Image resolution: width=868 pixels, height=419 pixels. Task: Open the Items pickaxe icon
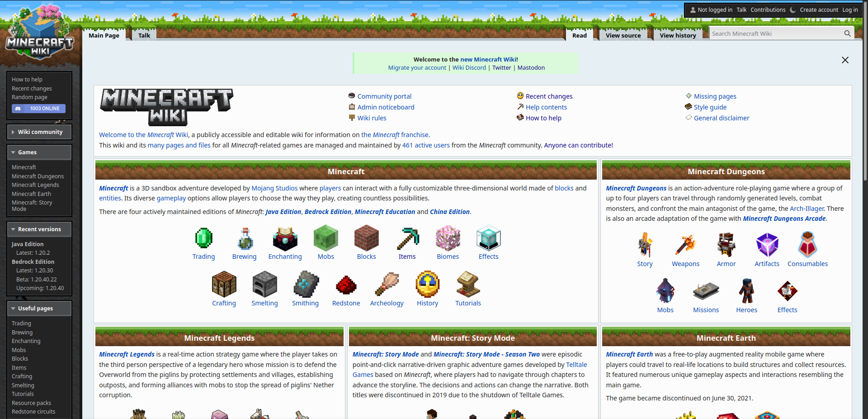(x=407, y=238)
